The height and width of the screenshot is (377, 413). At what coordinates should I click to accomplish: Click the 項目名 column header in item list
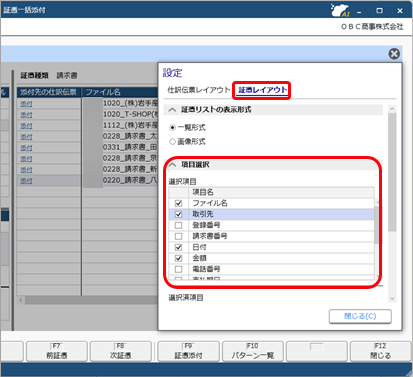281,192
